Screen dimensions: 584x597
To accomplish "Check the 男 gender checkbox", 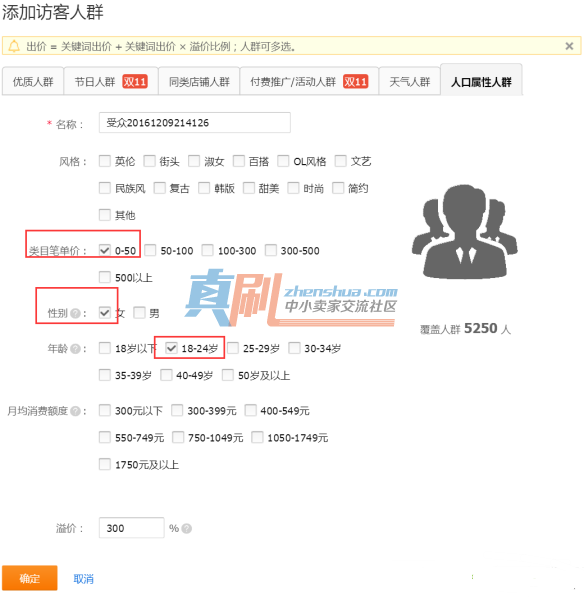I will (139, 313).
